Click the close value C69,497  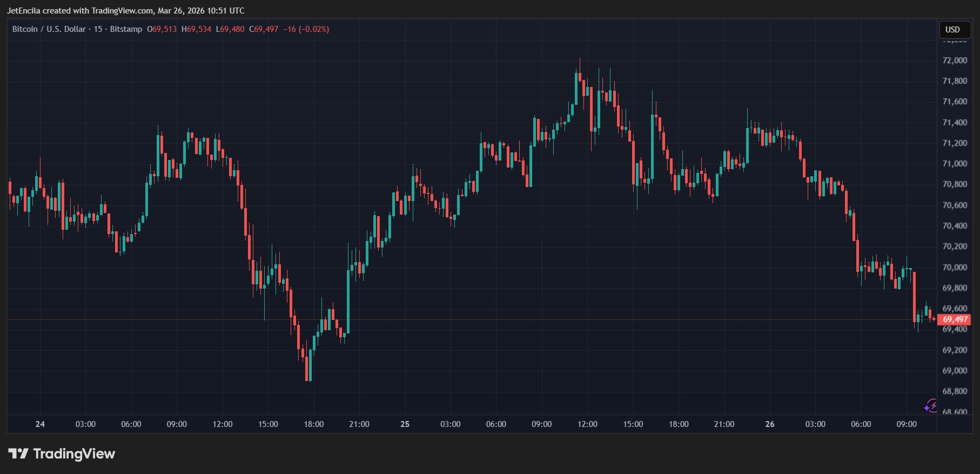pos(264,29)
